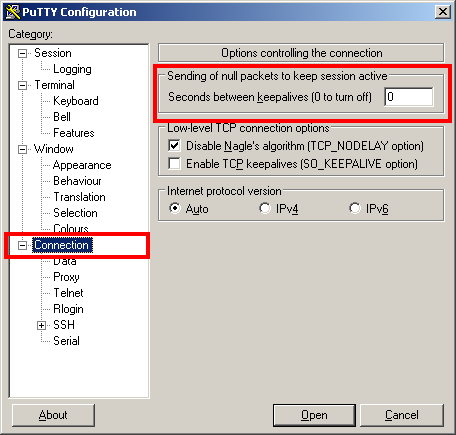Open the Logging category
The image size is (456, 435).
pos(72,69)
